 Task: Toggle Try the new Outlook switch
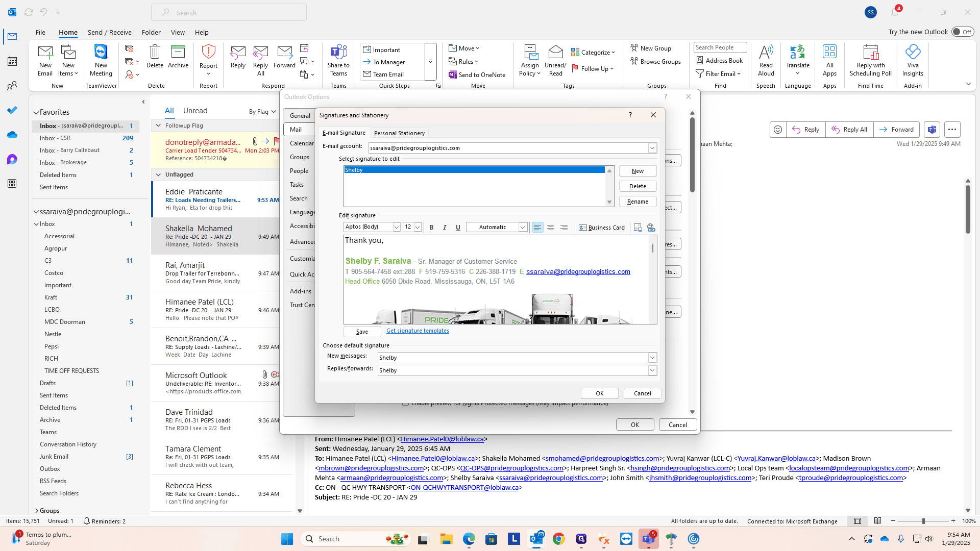(x=963, y=32)
